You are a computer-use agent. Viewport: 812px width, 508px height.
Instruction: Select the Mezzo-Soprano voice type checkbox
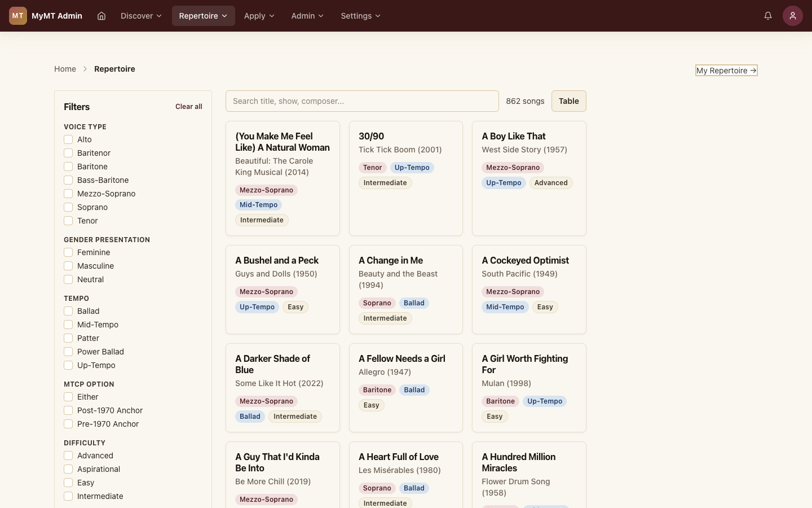68,194
